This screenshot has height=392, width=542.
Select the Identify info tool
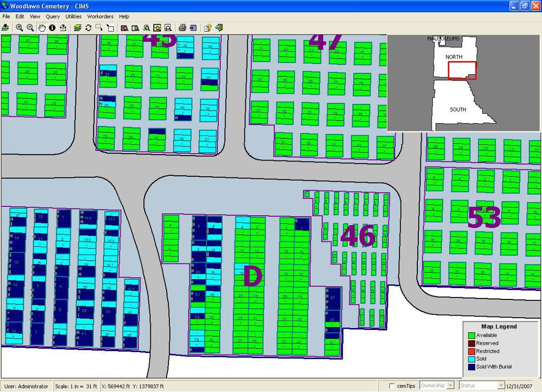[52, 28]
